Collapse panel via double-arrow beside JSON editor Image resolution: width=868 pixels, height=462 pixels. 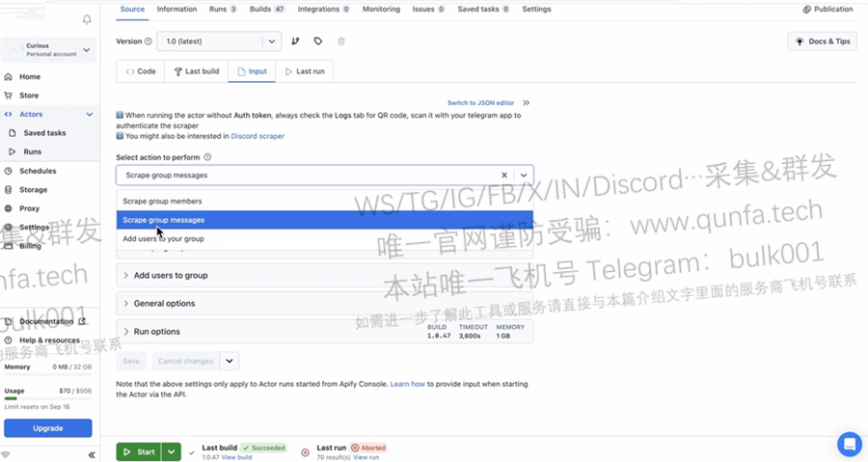pyautogui.click(x=526, y=103)
